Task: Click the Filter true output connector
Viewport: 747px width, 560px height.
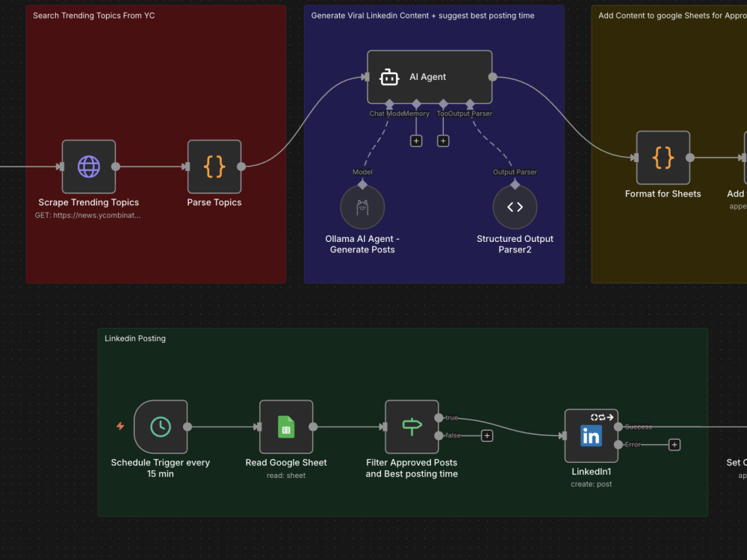Action: [x=438, y=417]
